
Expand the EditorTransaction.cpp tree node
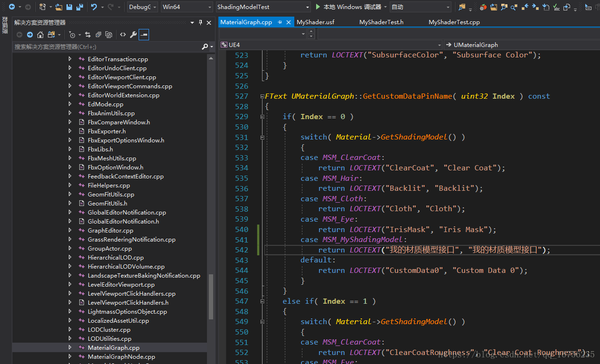(70, 59)
